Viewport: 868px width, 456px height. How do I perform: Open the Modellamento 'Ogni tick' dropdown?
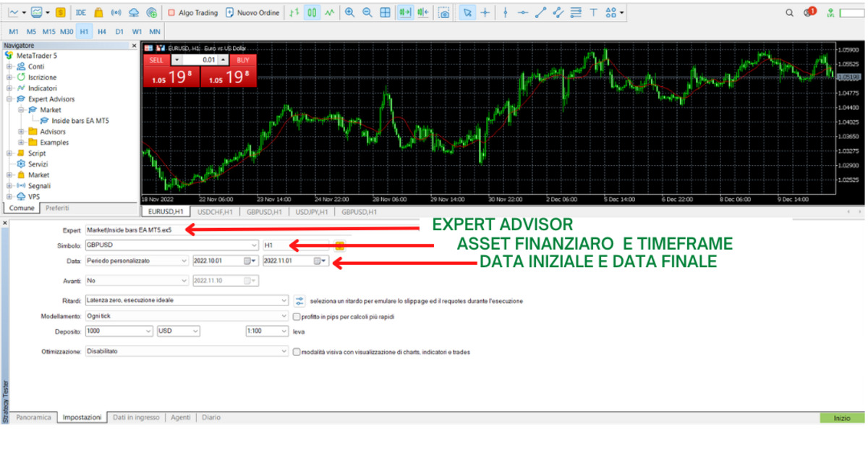284,316
